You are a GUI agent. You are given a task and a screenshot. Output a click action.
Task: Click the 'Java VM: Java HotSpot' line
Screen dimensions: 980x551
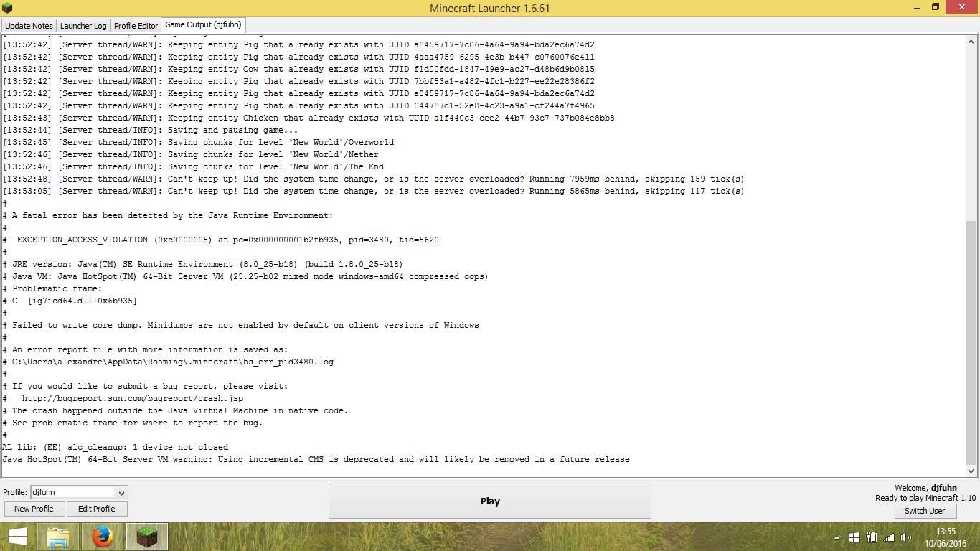tap(245, 276)
